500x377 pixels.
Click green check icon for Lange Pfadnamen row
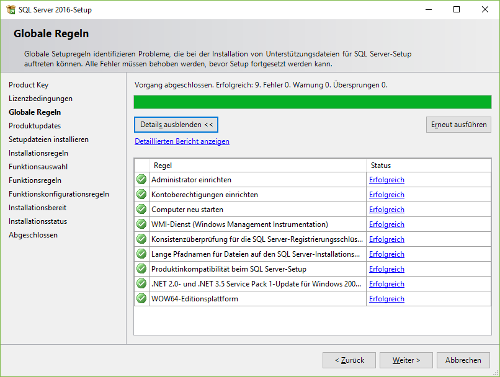pos(141,254)
